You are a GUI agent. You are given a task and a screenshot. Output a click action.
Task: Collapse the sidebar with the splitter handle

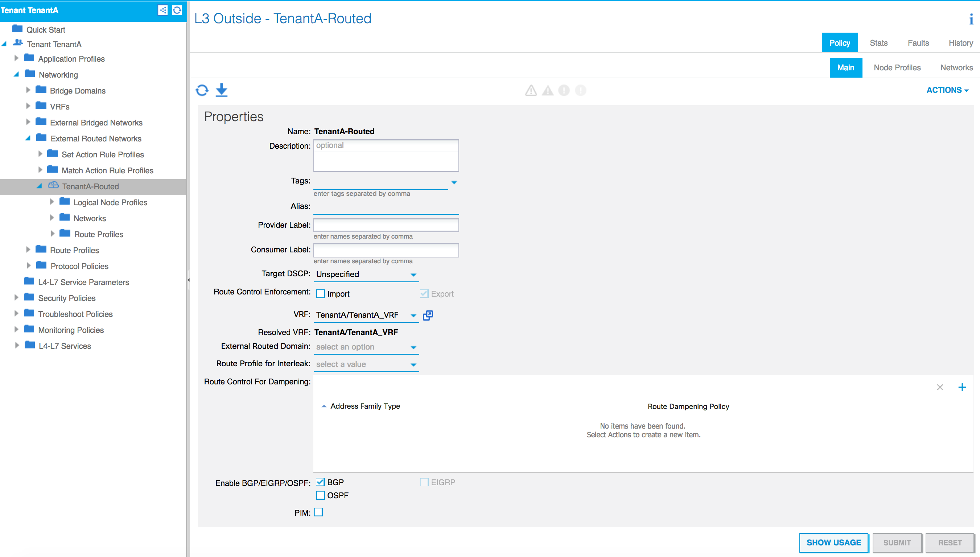point(189,280)
